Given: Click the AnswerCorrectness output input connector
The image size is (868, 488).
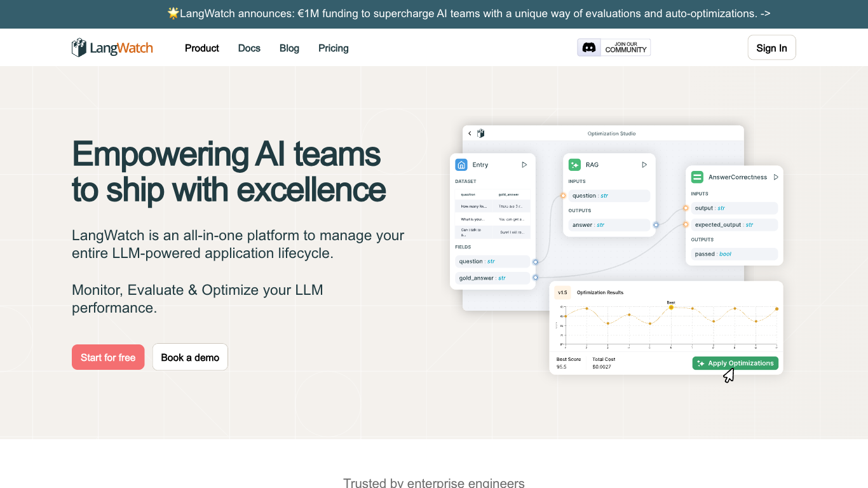Looking at the screenshot, I should coord(686,208).
